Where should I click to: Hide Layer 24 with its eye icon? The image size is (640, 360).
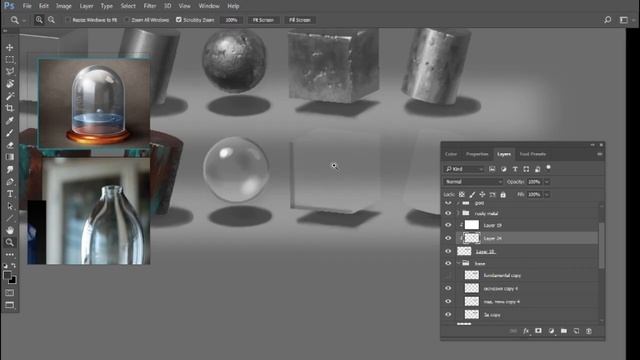click(448, 238)
